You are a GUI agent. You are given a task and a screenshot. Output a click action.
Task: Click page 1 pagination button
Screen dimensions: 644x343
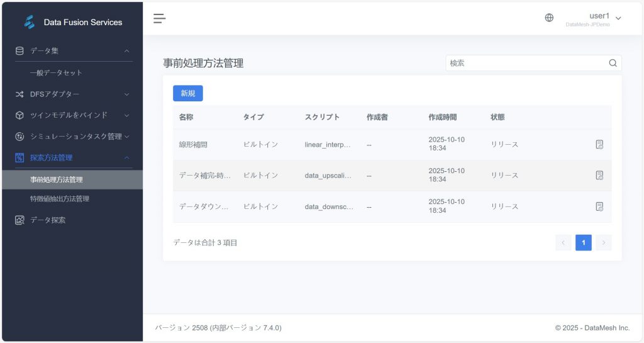(583, 242)
